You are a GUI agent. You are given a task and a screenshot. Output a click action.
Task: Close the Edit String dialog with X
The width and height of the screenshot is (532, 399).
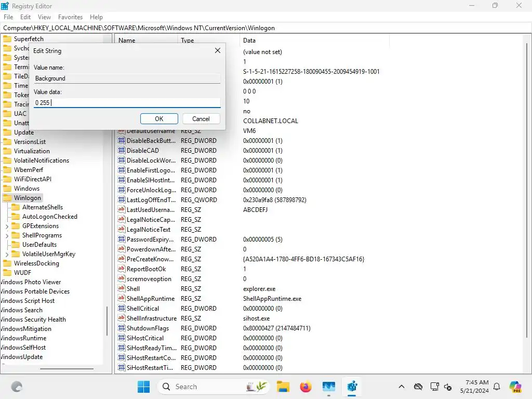[218, 50]
